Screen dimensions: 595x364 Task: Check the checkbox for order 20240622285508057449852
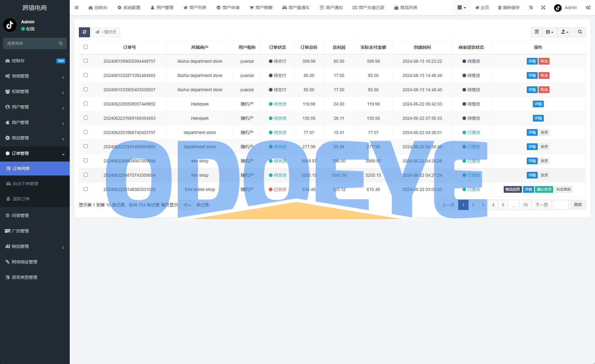tap(86, 103)
